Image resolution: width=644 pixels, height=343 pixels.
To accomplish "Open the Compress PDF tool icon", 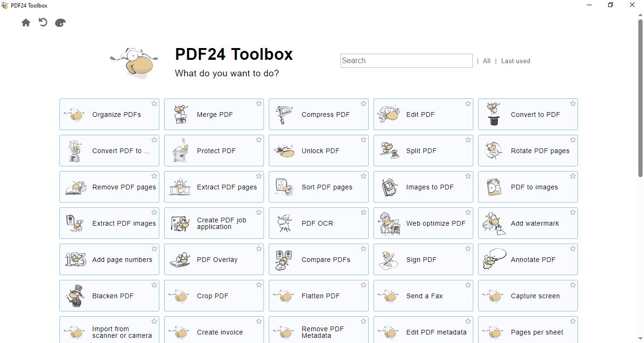I will [284, 114].
